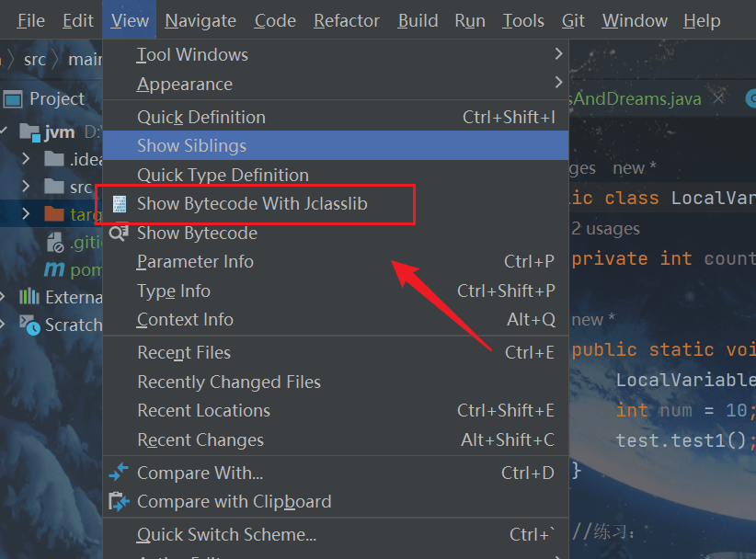Close the open Java editor tab
The image size is (756, 559).
[x=718, y=98]
